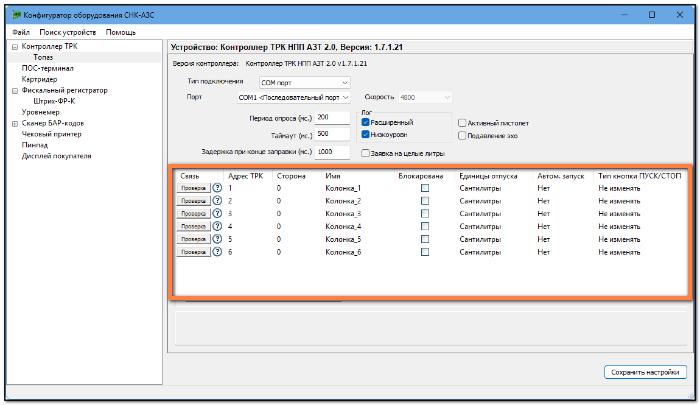Click Проверка button for Колонка_2
700x405 pixels.
(x=193, y=201)
